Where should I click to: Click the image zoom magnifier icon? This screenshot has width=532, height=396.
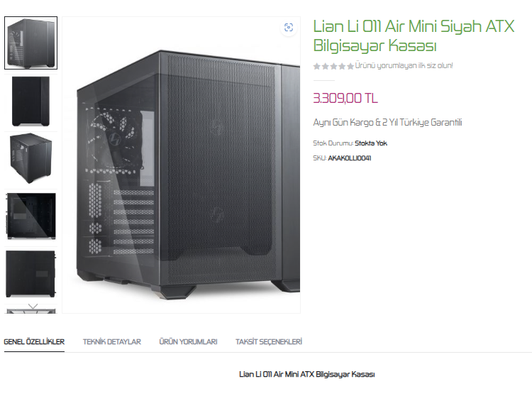click(x=289, y=28)
